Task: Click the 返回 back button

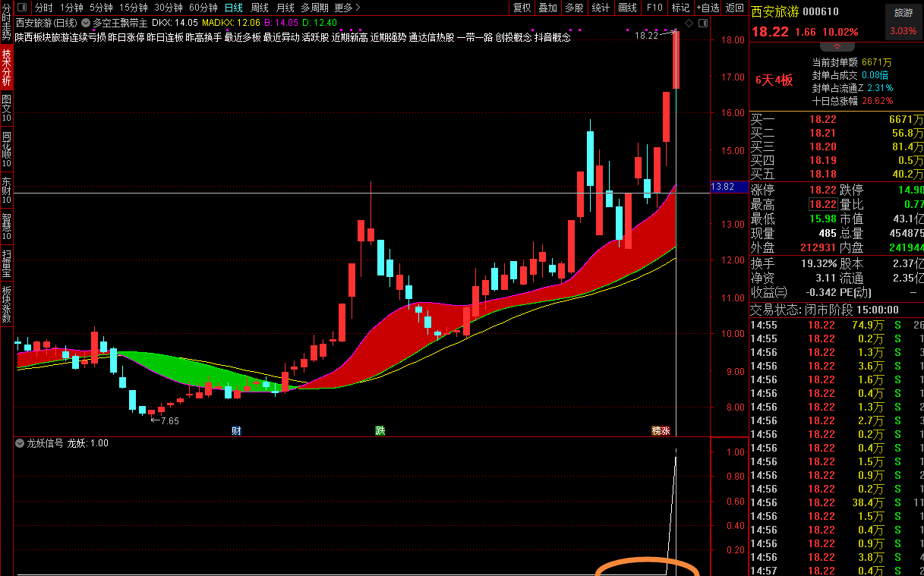Action: (x=734, y=8)
